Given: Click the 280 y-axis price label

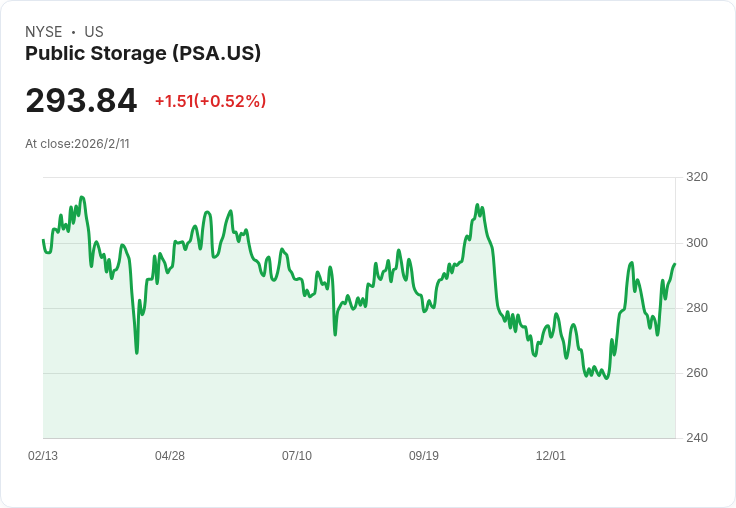Looking at the screenshot, I should [x=697, y=308].
